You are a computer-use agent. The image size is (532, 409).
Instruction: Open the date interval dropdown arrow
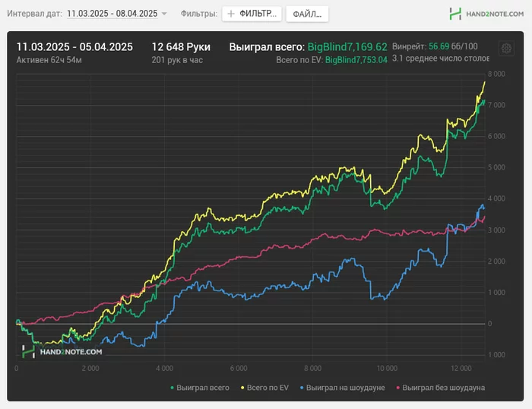coord(164,14)
